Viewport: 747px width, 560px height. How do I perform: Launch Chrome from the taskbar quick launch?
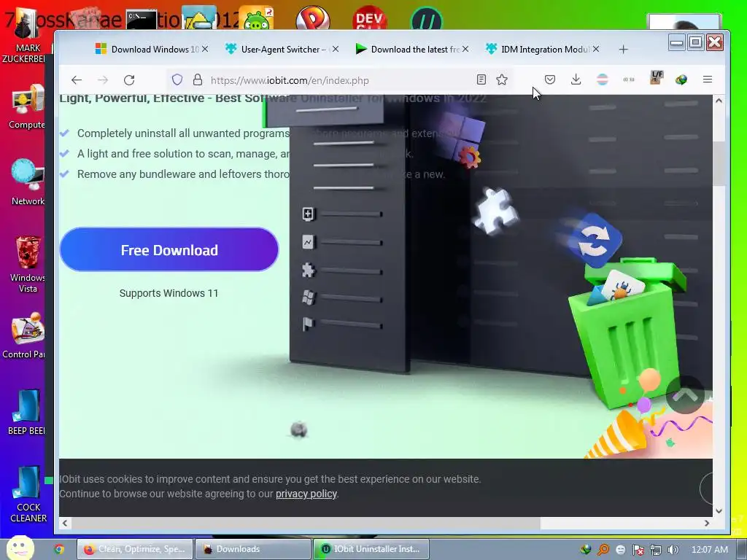[59, 549]
